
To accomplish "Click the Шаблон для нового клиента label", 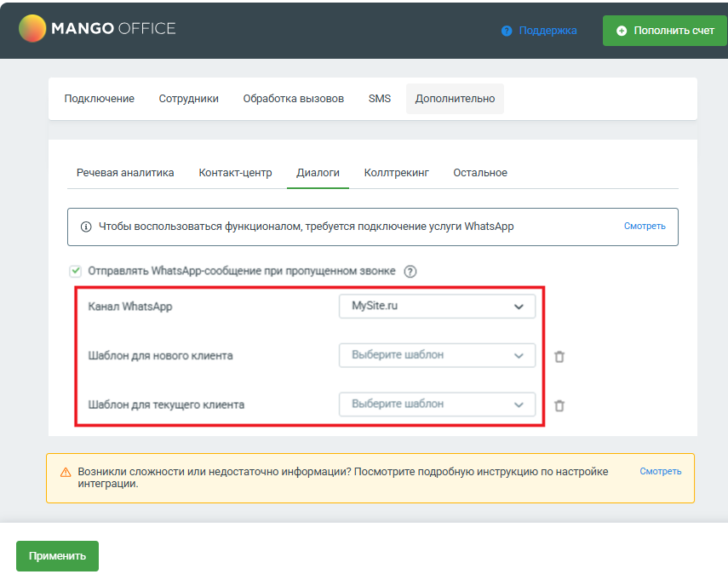I will (x=161, y=356).
